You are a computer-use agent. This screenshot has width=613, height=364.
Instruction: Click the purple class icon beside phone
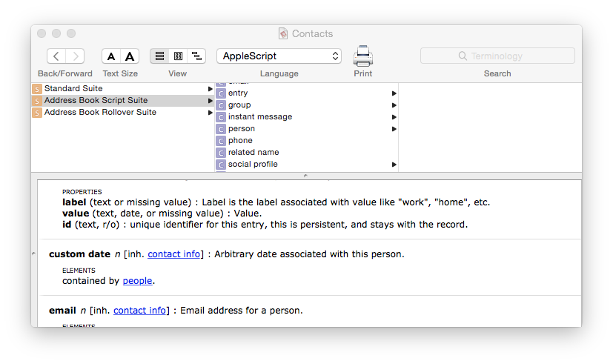pyautogui.click(x=221, y=141)
